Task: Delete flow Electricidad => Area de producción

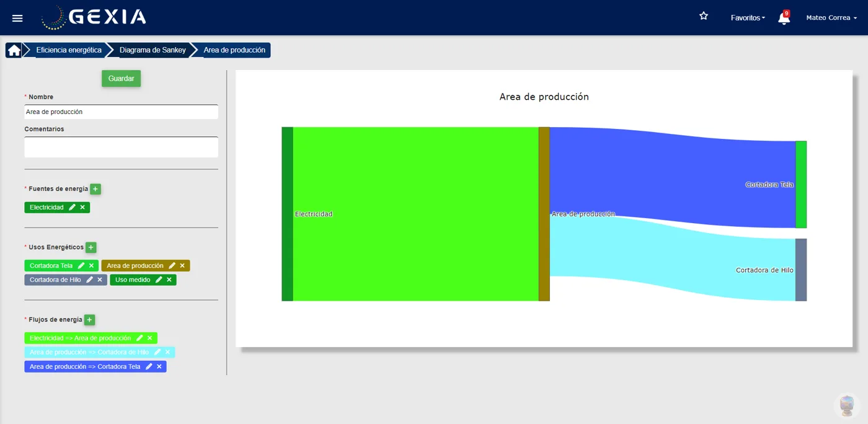Action: (x=150, y=338)
